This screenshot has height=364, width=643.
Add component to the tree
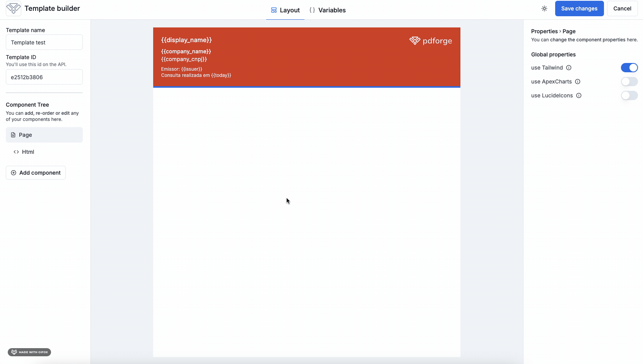(36, 173)
